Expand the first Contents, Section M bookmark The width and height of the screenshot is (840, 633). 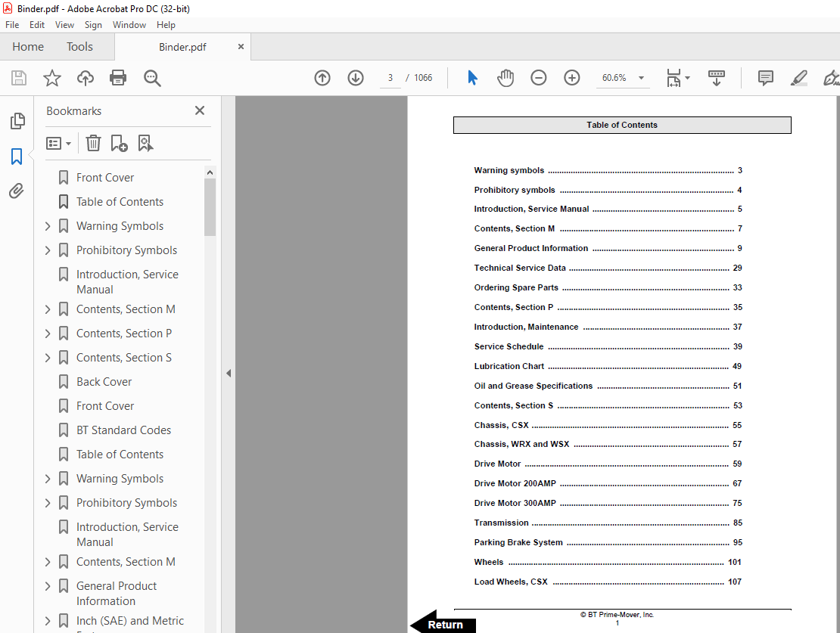48,309
